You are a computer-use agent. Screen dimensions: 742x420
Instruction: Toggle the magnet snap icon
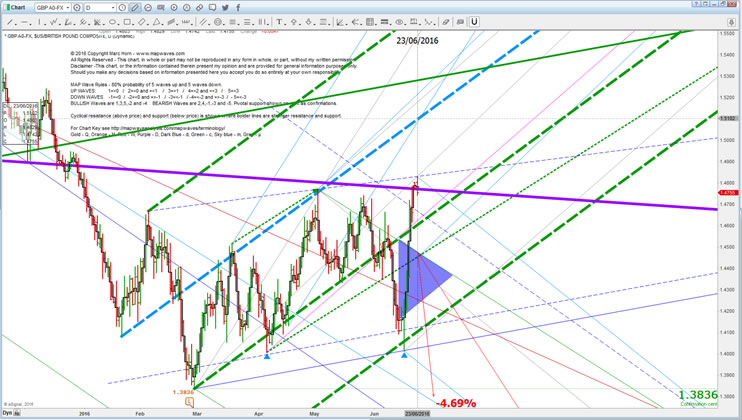[474, 22]
